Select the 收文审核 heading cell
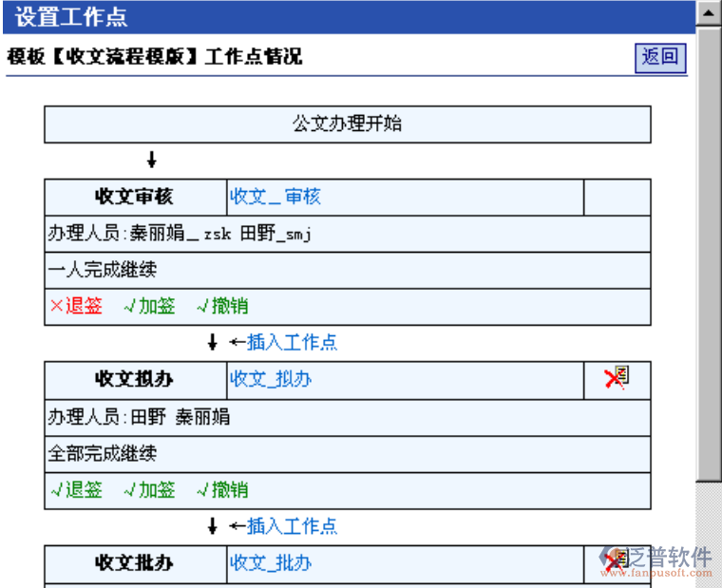 coord(135,197)
